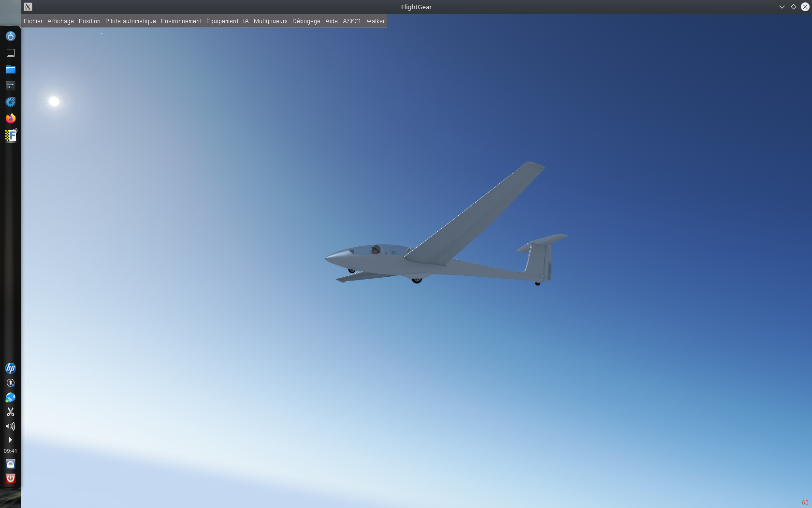
Task: Open the software updates tray icon
Action: point(11,383)
